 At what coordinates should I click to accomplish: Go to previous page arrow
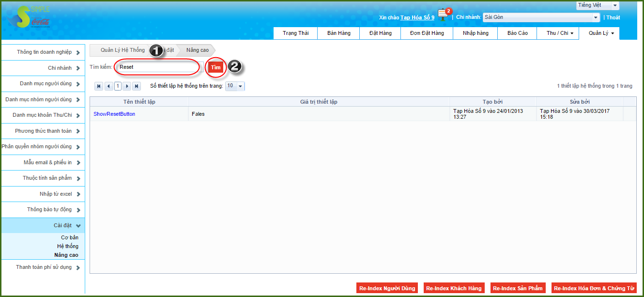pyautogui.click(x=108, y=86)
